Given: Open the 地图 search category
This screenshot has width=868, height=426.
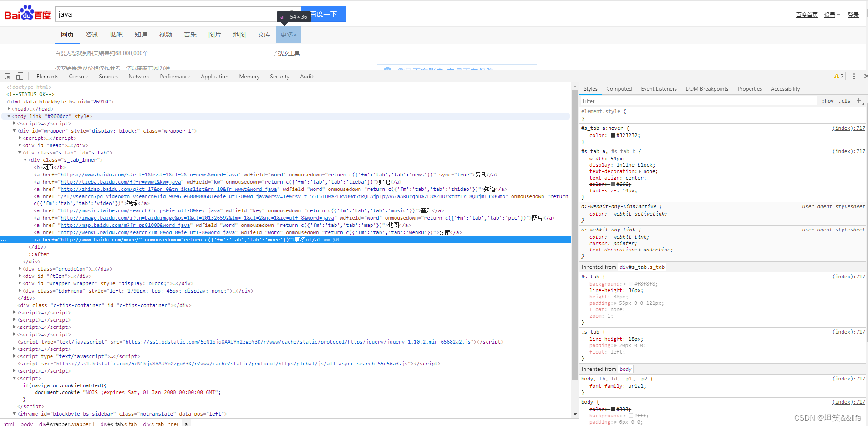Looking at the screenshot, I should coord(239,35).
